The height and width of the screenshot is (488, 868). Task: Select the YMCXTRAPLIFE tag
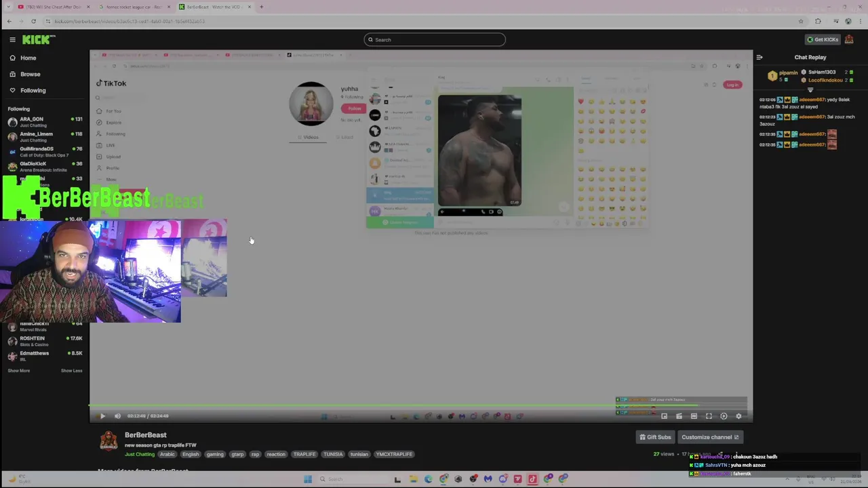tap(394, 454)
